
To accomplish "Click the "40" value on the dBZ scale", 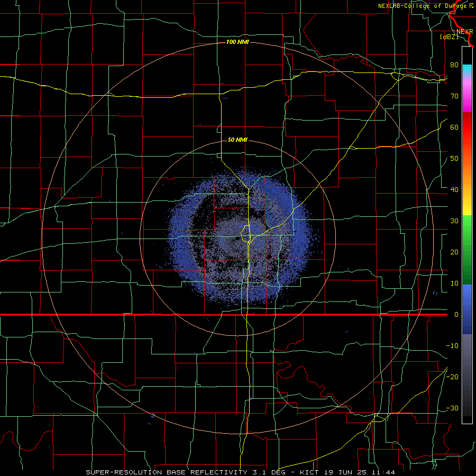I will coord(454,189).
